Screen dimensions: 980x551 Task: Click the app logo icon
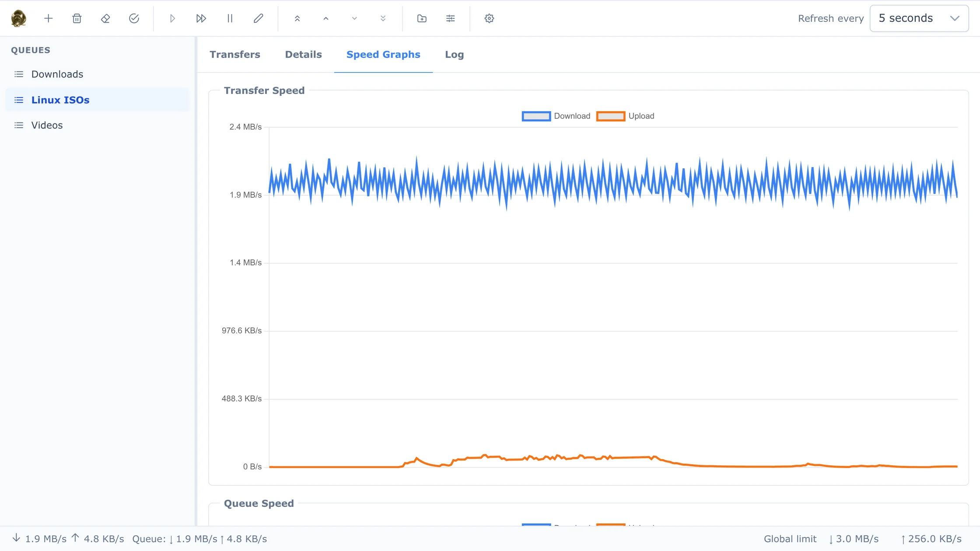(x=18, y=18)
